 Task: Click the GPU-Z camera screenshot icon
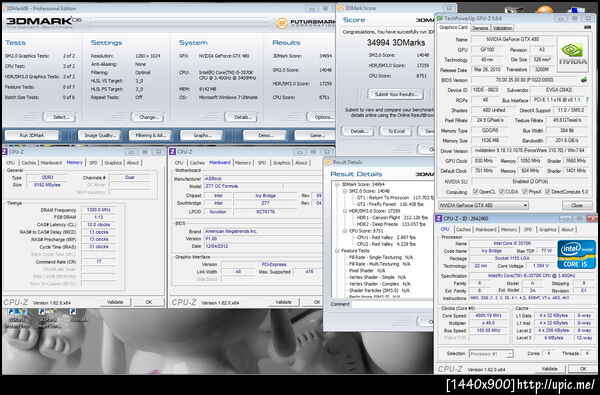(588, 28)
